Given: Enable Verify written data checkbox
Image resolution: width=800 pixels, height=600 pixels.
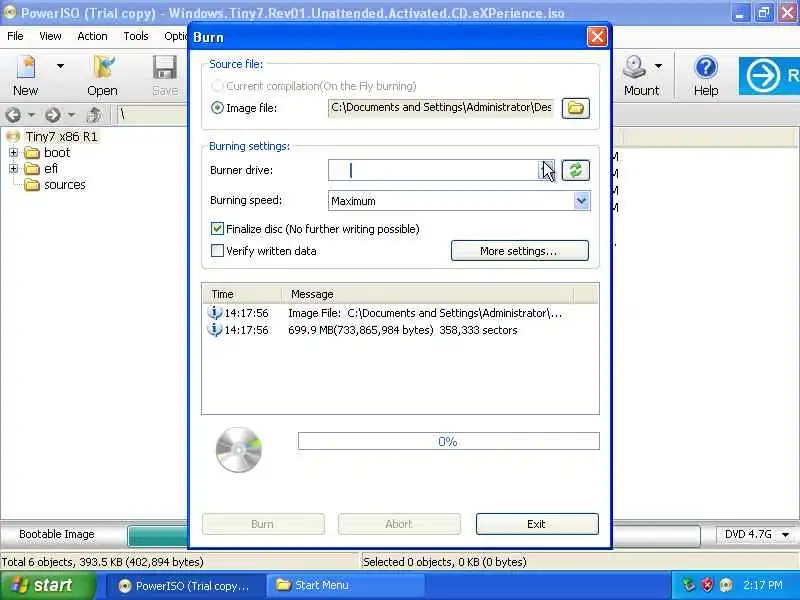Looking at the screenshot, I should point(217,251).
